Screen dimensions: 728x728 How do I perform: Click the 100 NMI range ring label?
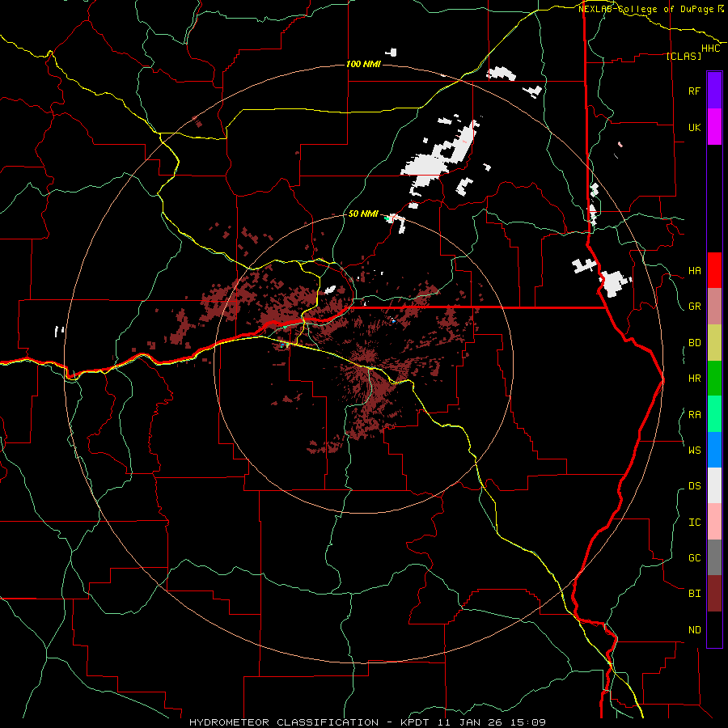pyautogui.click(x=363, y=64)
